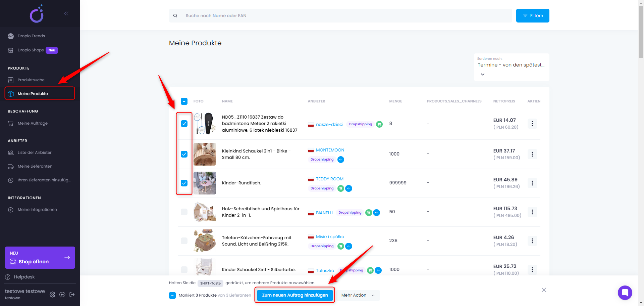
Task: Open the Filtern panel
Action: pyautogui.click(x=533, y=16)
